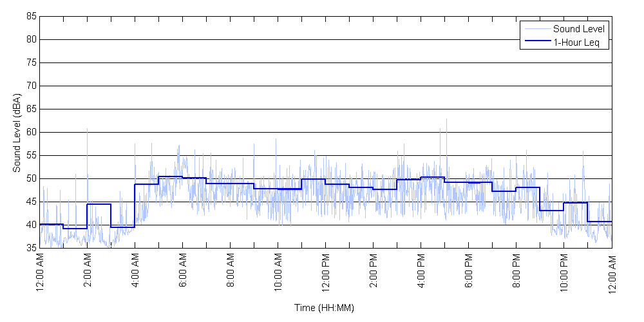Click the sound level spike at 2:00 AM

[x=88, y=130]
